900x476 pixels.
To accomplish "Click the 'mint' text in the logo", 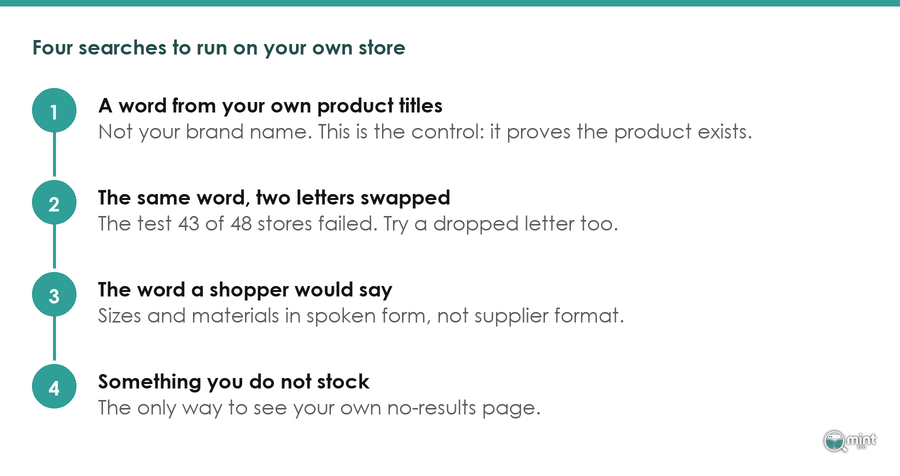I will pyautogui.click(x=862, y=439).
